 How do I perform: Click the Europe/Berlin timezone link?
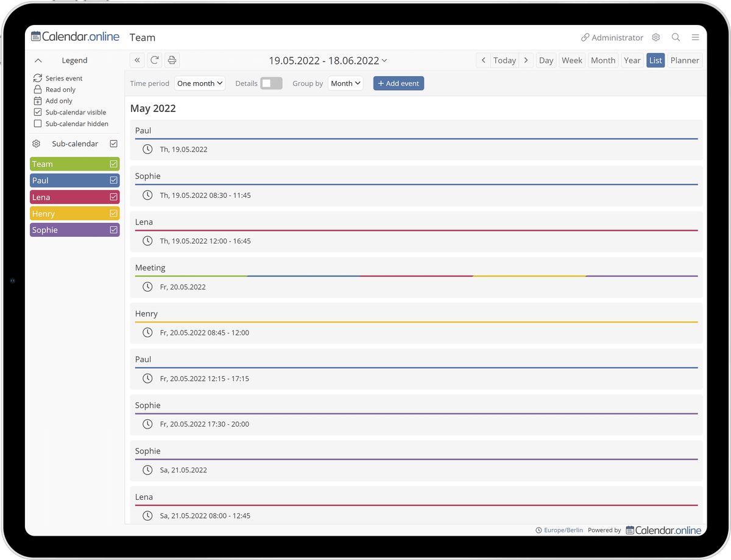tap(563, 530)
